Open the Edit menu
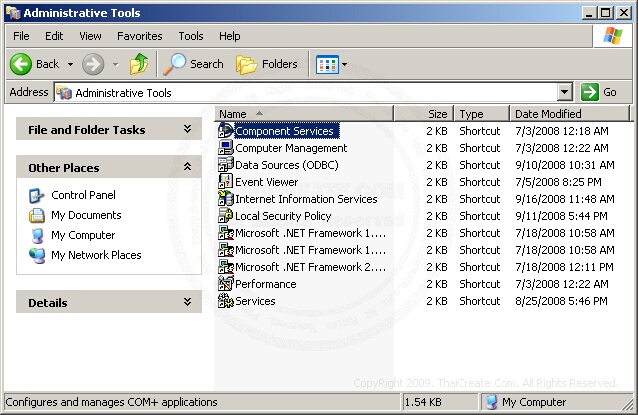The width and height of the screenshot is (638, 415). click(54, 36)
